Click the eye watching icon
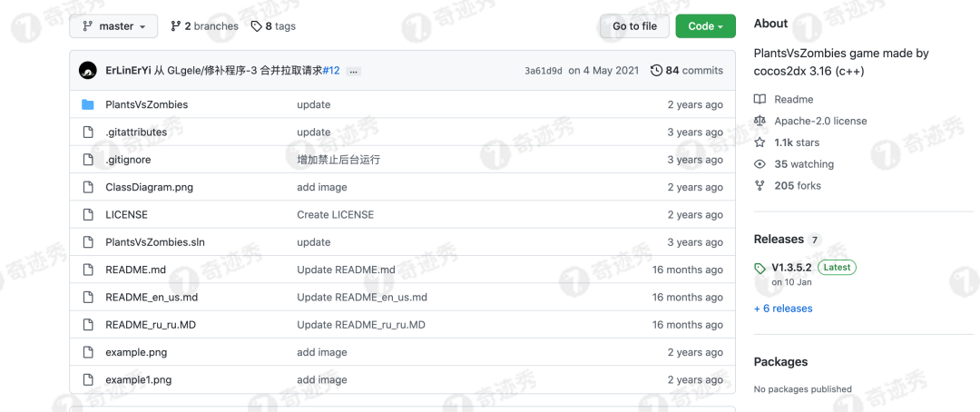The width and height of the screenshot is (980, 412). click(x=760, y=163)
